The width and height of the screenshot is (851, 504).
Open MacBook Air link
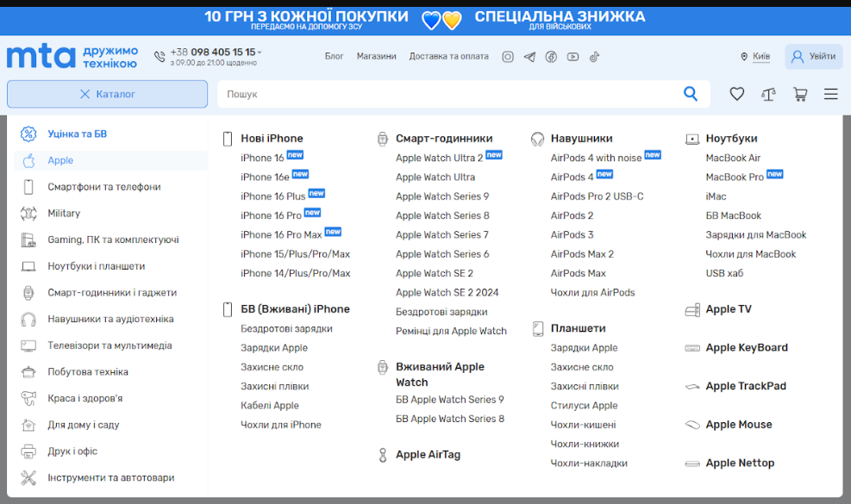[733, 158]
